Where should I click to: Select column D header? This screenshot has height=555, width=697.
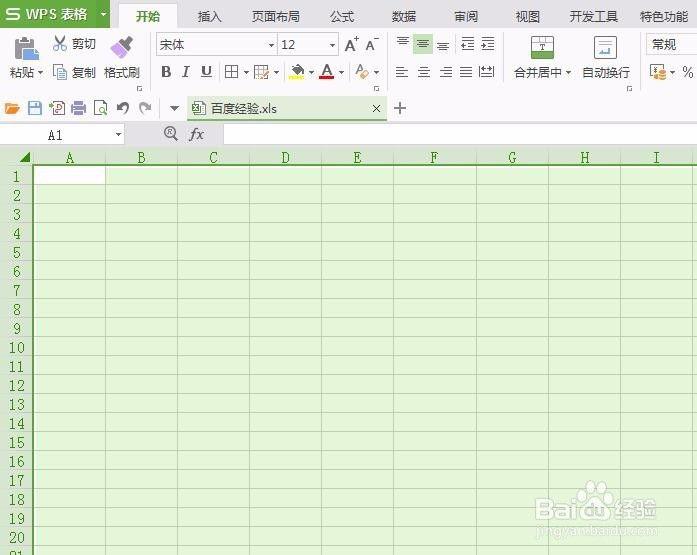(285, 157)
